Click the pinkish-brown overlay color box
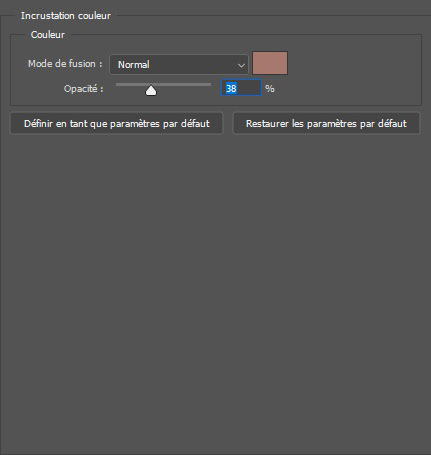Screen dimensions: 431x455 270,63
